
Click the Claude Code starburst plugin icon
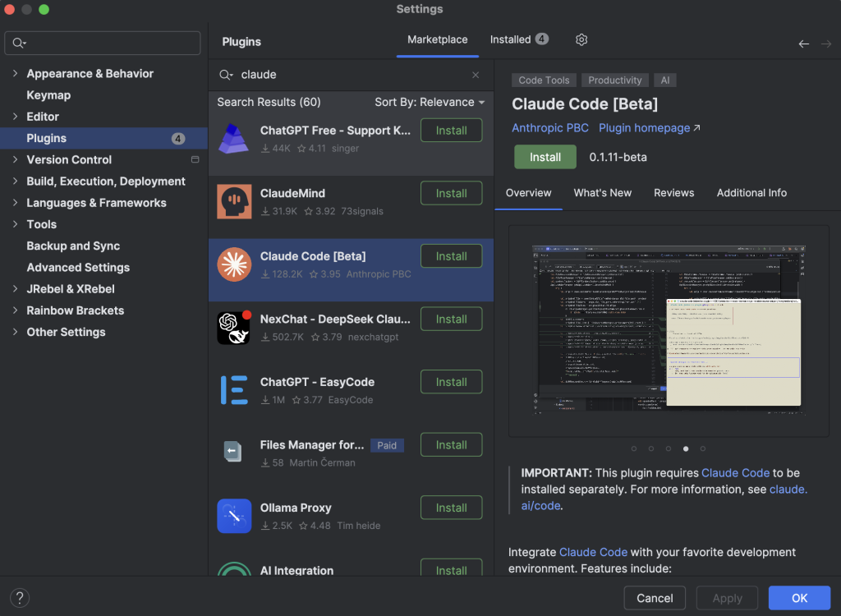point(234,264)
